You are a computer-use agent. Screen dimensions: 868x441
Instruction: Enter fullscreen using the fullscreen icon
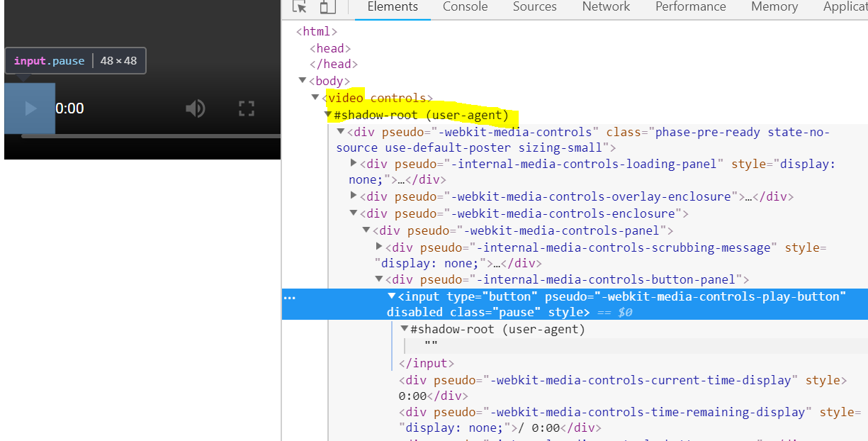pyautogui.click(x=246, y=108)
